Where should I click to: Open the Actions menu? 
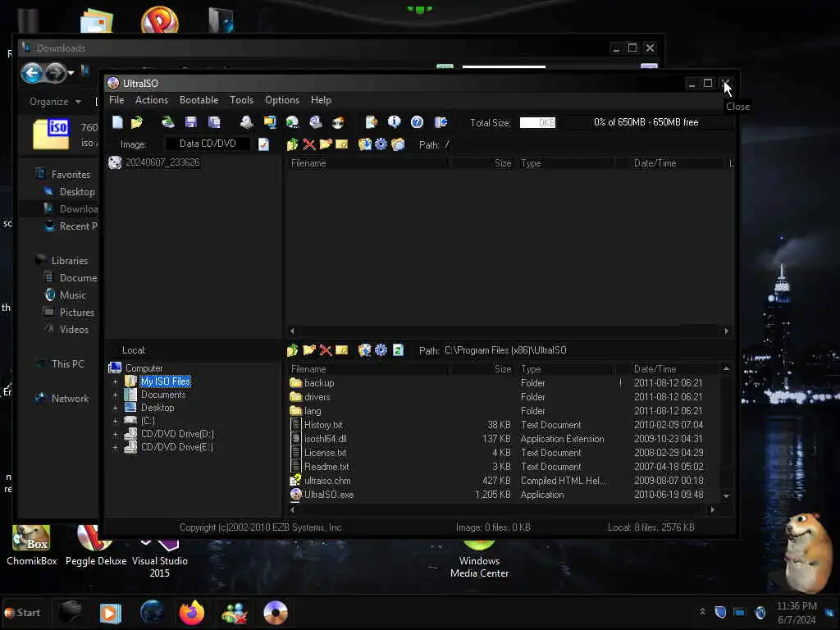tap(152, 100)
